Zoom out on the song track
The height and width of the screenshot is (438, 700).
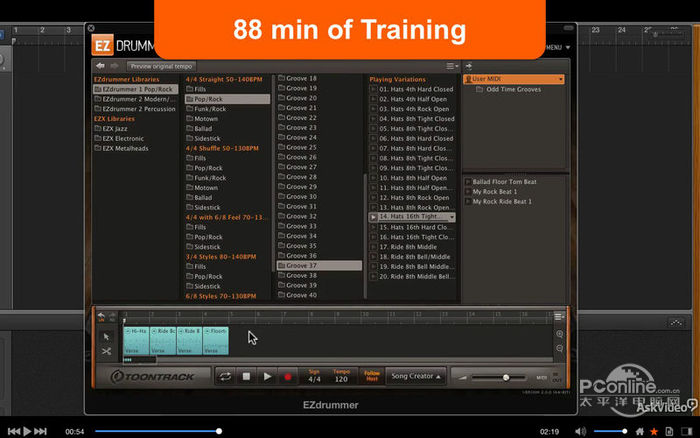[x=559, y=348]
